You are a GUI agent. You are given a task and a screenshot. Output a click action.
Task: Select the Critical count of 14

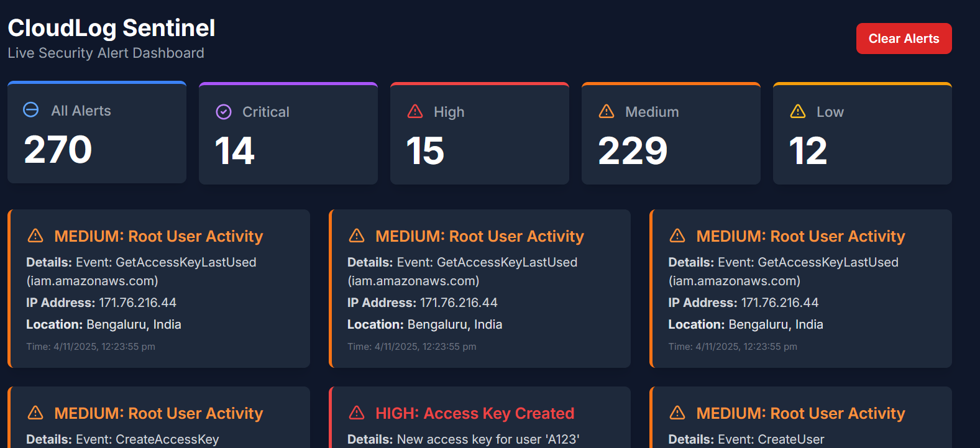[235, 151]
